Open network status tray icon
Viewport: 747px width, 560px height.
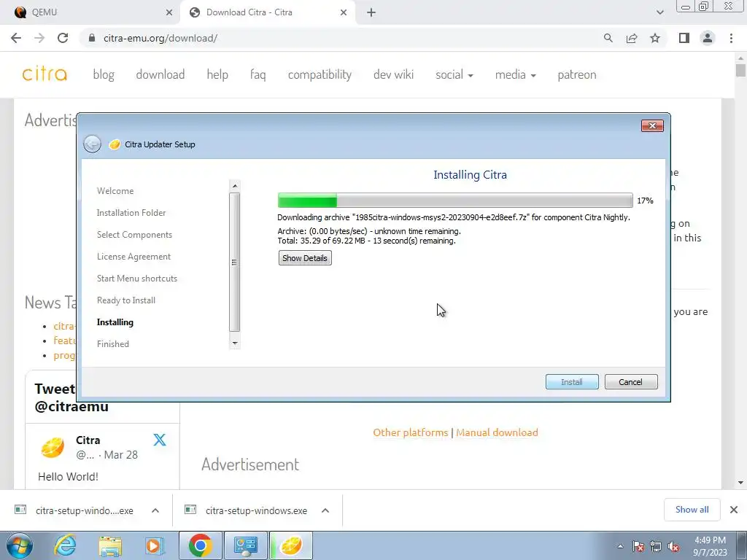point(656,547)
